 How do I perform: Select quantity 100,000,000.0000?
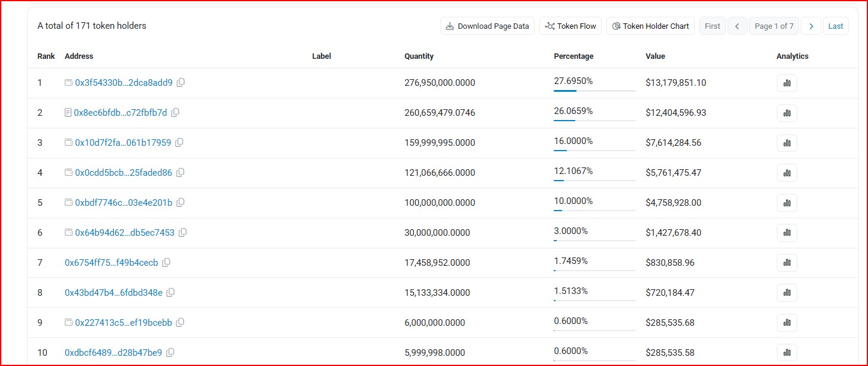(x=440, y=203)
